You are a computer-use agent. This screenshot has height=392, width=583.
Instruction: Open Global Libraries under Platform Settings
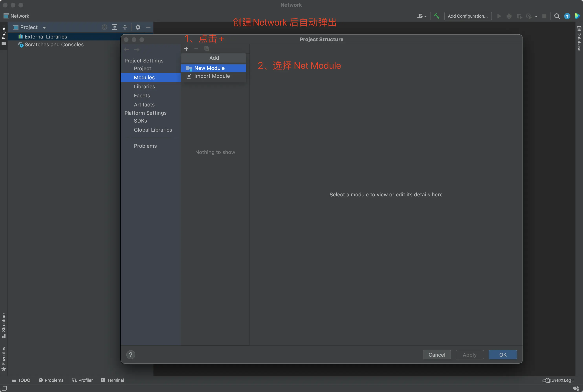[153, 130]
